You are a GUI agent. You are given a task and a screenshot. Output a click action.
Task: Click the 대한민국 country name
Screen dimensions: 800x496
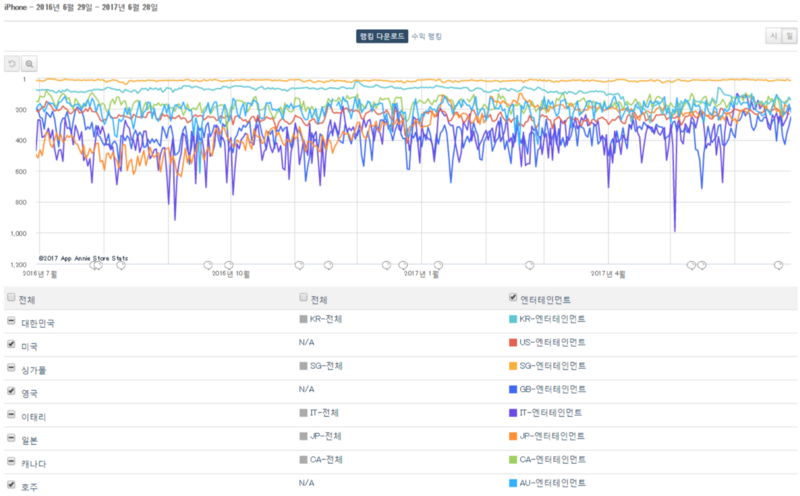tap(38, 324)
